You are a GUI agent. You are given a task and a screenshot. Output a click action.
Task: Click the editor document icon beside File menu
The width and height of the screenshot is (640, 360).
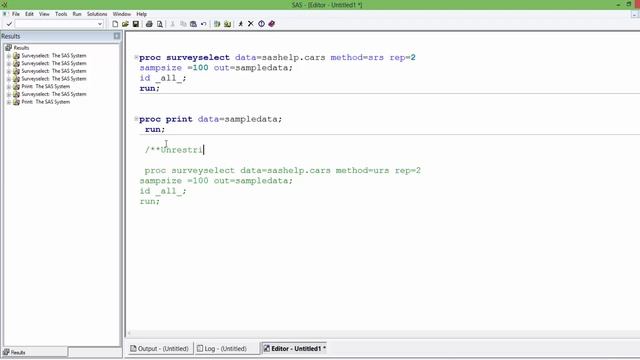click(5, 14)
